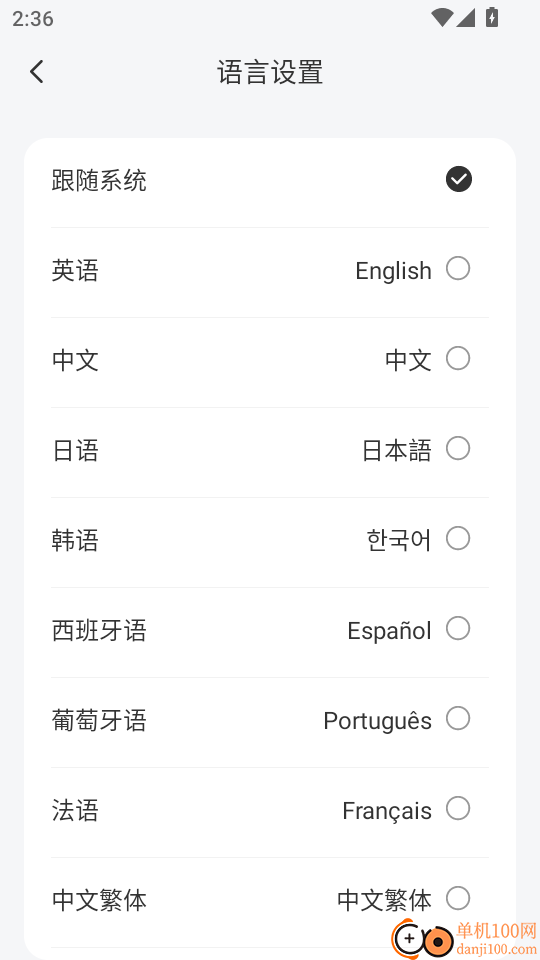Tap the back arrow icon

[x=37, y=72]
